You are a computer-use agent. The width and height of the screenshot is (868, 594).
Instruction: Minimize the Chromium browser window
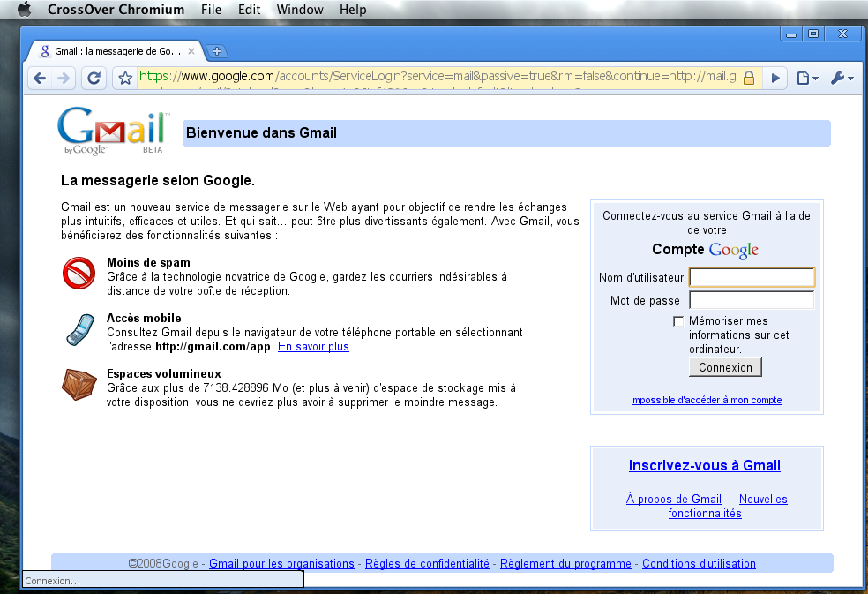coord(791,34)
